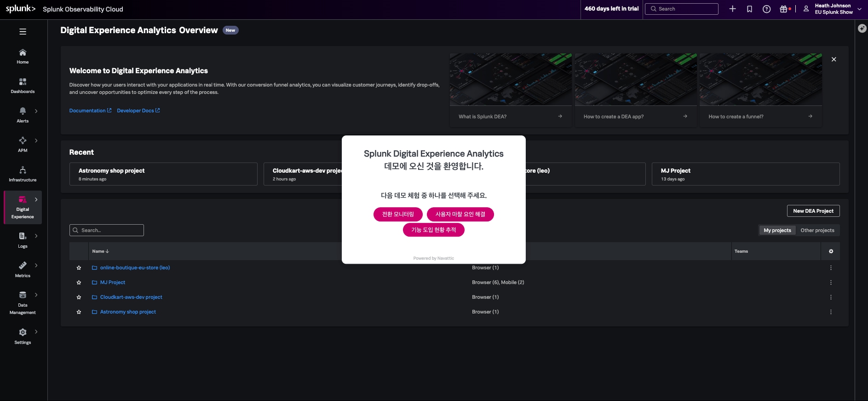Open the Heath Johnson account dropdown
This screenshot has height=401, width=868.
(833, 9)
